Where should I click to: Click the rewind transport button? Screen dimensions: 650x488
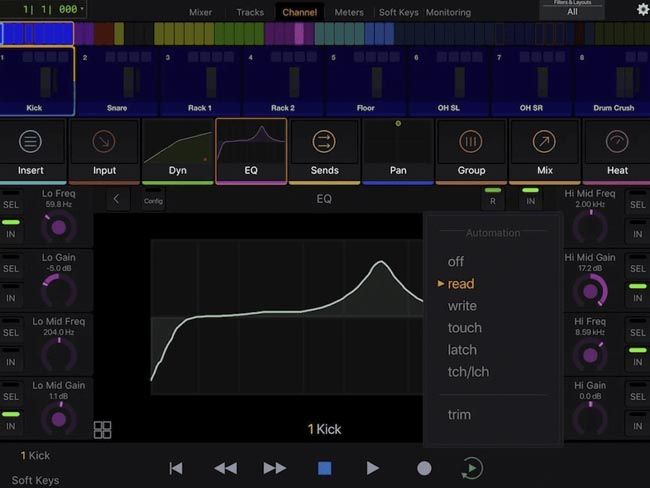coord(226,469)
